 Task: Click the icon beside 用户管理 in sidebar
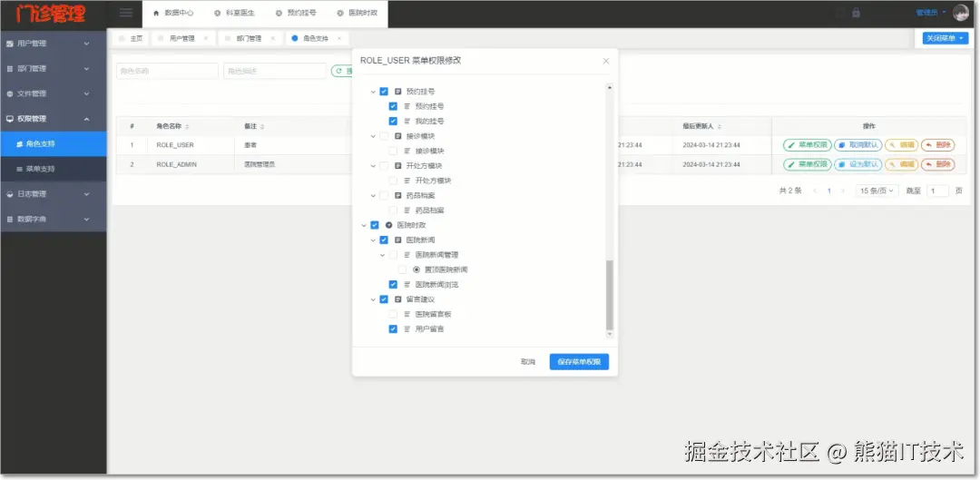coord(9,44)
